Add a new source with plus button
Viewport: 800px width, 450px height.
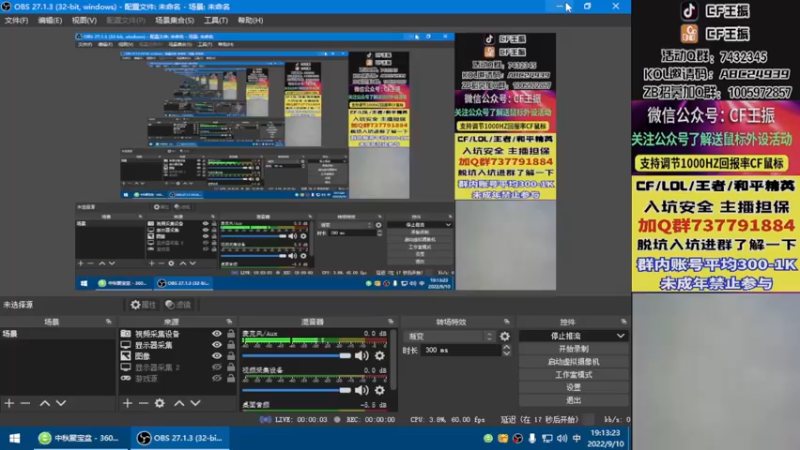[127, 403]
